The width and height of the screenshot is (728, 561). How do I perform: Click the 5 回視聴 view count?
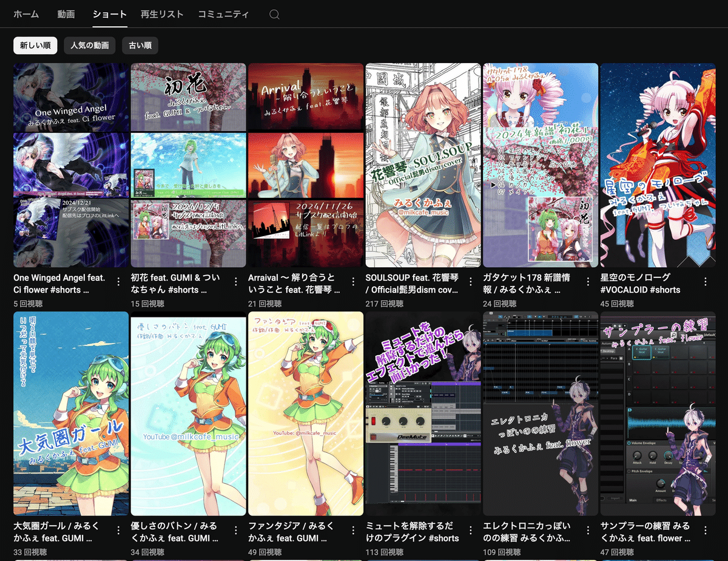(27, 303)
